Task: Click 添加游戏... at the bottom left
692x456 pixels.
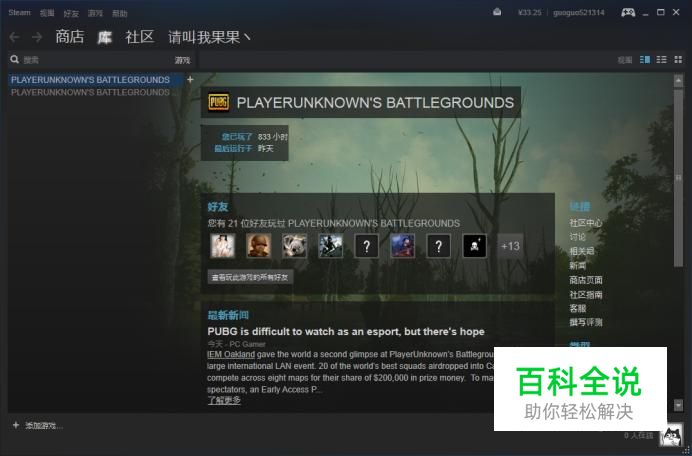Action: [x=44, y=426]
